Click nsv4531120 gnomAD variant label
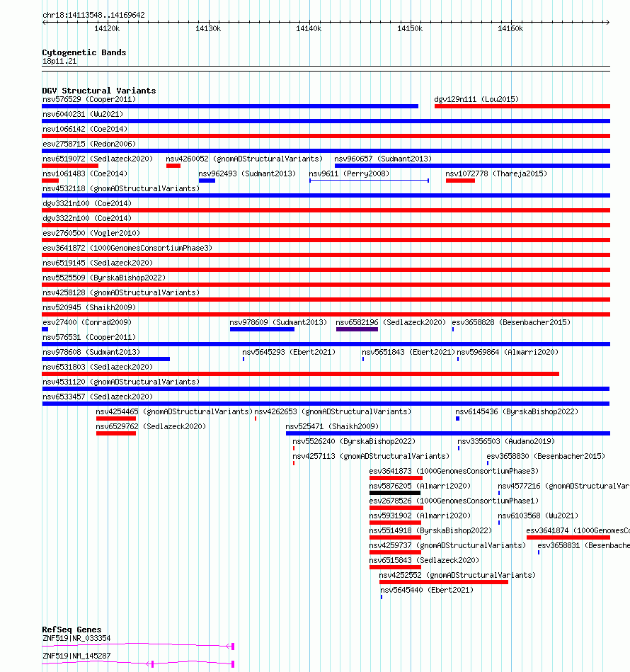Viewport: 630px width, 672px height. (x=121, y=382)
